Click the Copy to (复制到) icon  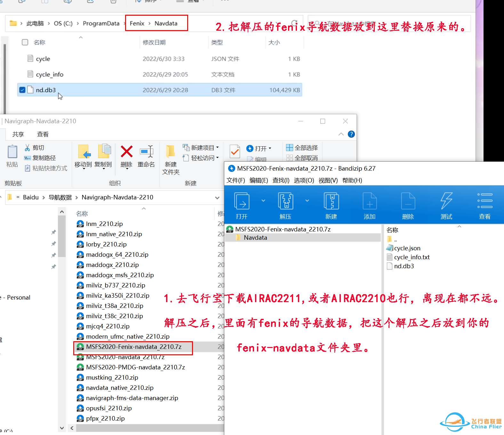[x=104, y=151]
